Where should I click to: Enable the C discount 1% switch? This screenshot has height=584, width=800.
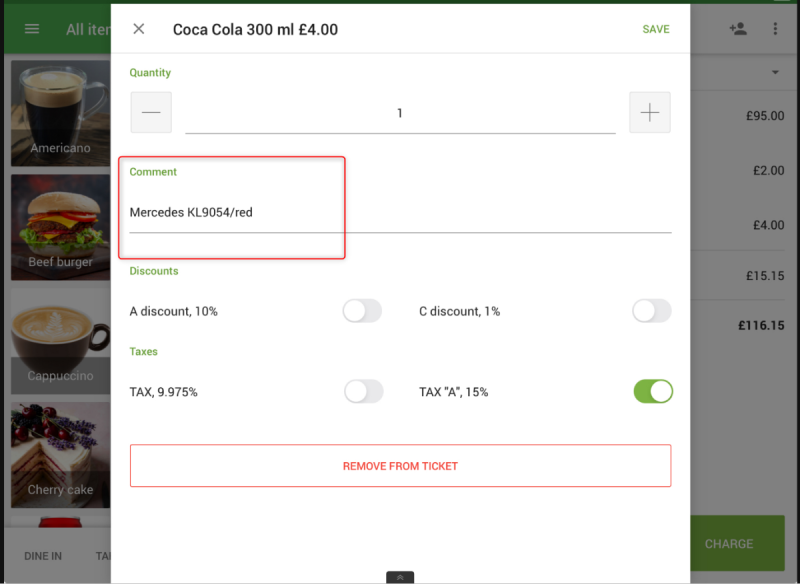(651, 311)
